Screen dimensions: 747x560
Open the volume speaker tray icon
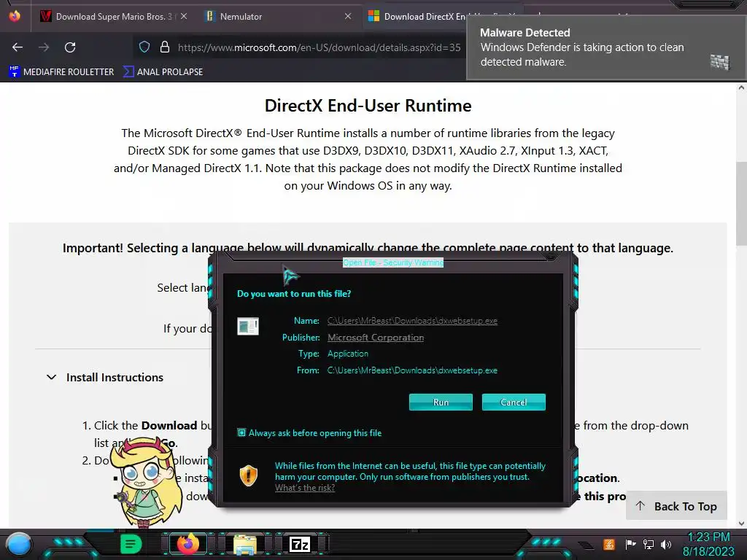(x=666, y=544)
